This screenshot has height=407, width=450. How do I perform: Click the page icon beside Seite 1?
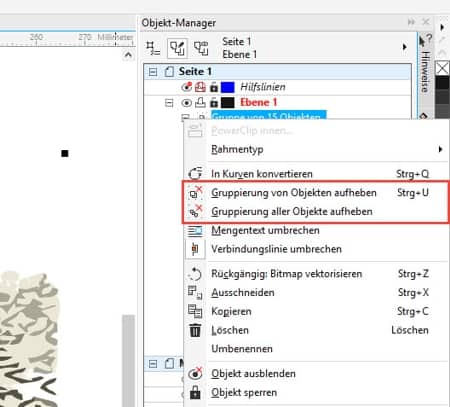click(169, 72)
